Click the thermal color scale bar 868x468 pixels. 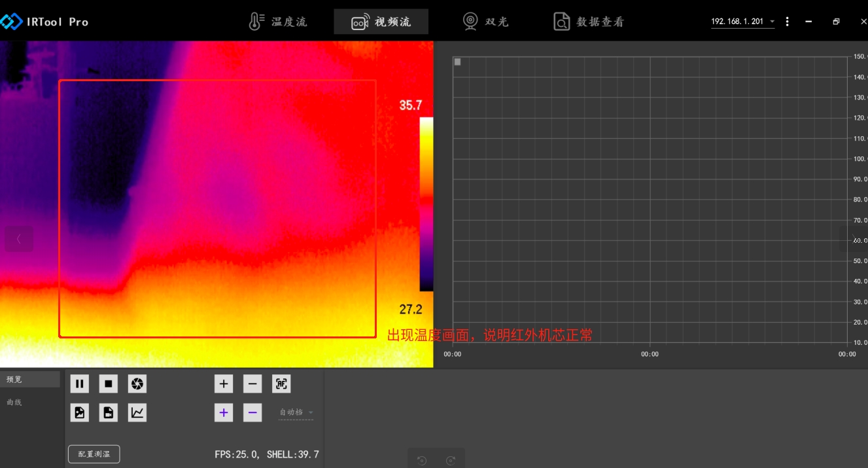pyautogui.click(x=426, y=204)
